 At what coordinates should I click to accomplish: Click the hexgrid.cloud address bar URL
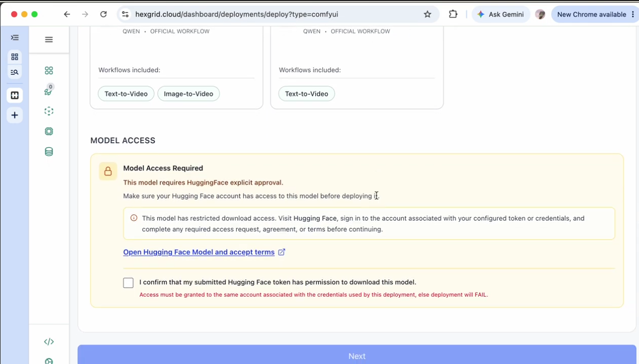[237, 14]
